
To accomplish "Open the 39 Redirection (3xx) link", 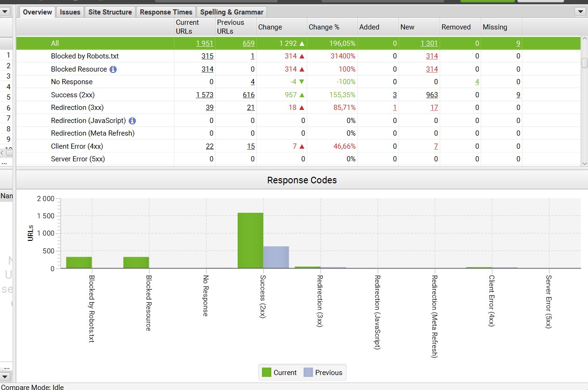I will pyautogui.click(x=210, y=108).
